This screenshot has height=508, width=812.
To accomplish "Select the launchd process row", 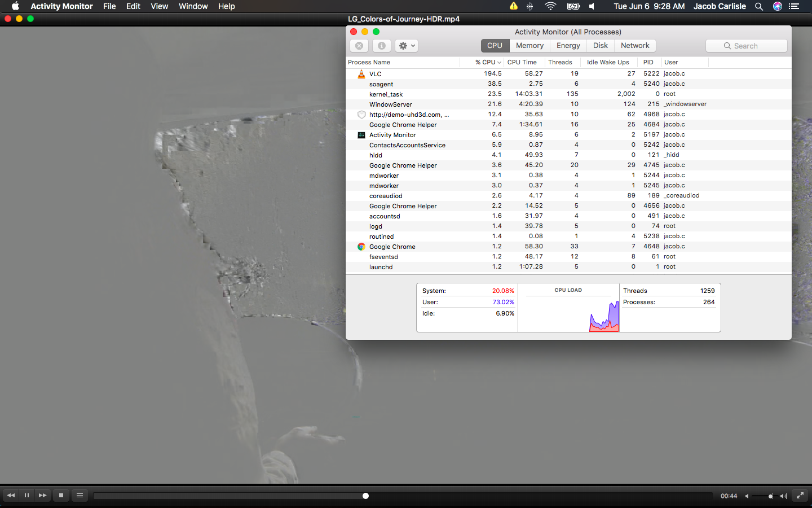I will [x=568, y=267].
